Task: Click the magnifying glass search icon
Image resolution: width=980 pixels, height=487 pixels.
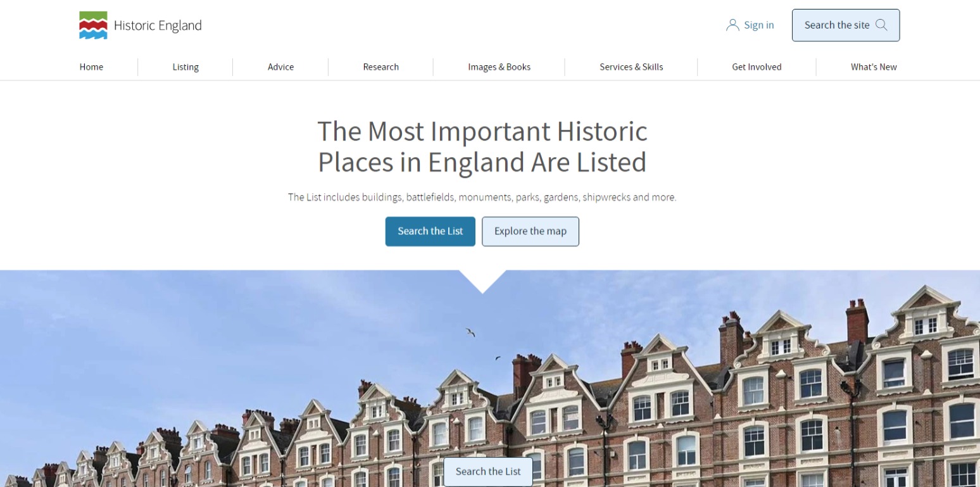Action: [881, 25]
